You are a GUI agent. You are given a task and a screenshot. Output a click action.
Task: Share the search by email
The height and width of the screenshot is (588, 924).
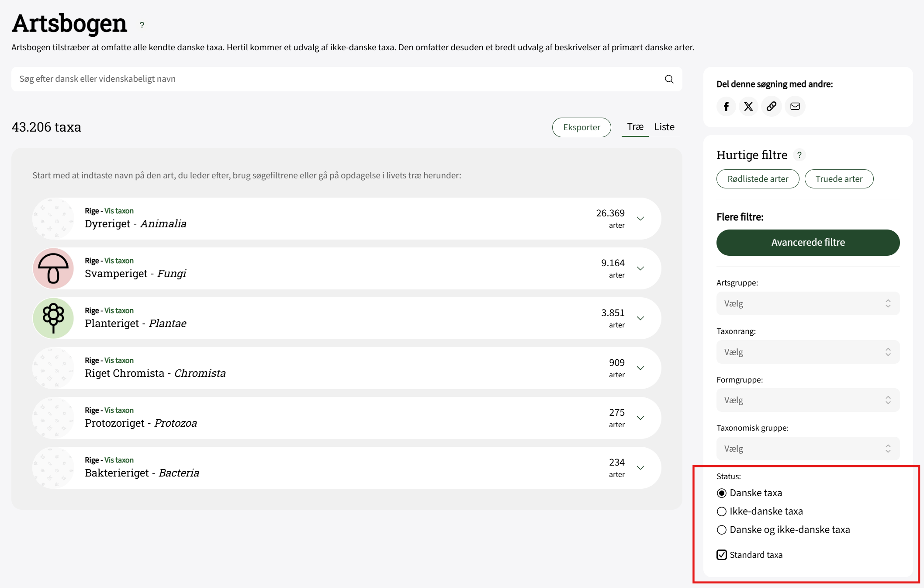pyautogui.click(x=795, y=106)
